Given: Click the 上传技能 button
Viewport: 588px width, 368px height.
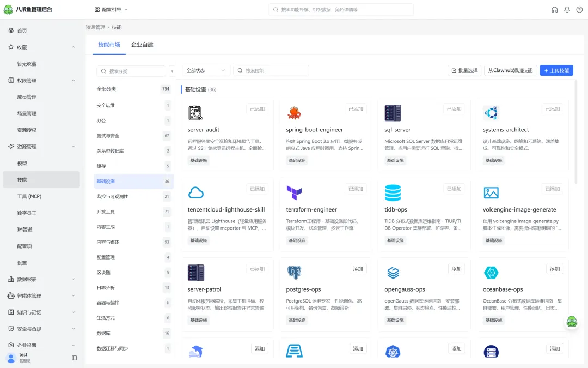Looking at the screenshot, I should tap(556, 70).
